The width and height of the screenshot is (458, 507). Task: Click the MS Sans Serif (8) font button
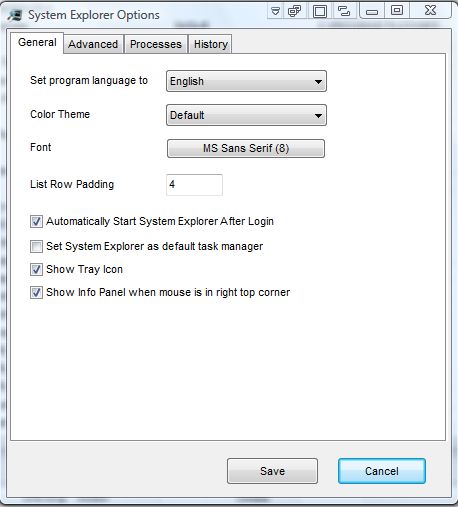(246, 148)
